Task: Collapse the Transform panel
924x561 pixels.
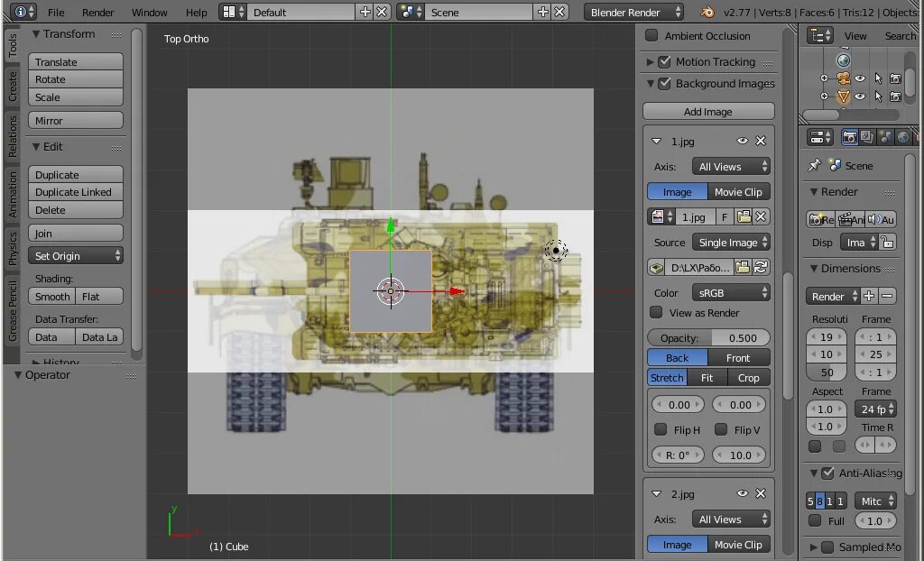Action: [x=36, y=34]
